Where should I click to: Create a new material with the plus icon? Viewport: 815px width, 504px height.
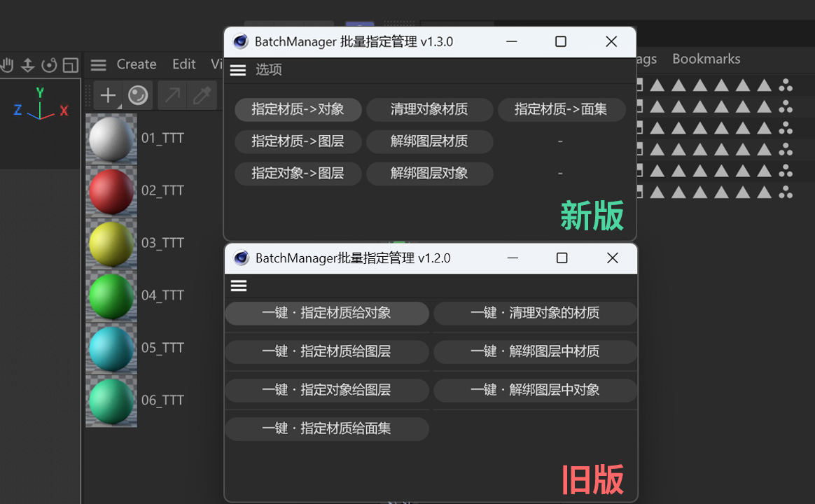point(108,94)
